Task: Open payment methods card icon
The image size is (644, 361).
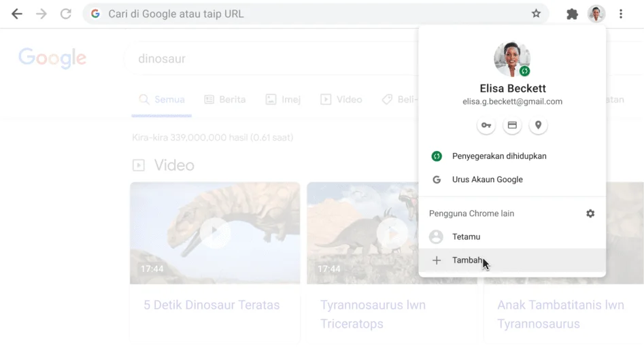Action: click(512, 125)
